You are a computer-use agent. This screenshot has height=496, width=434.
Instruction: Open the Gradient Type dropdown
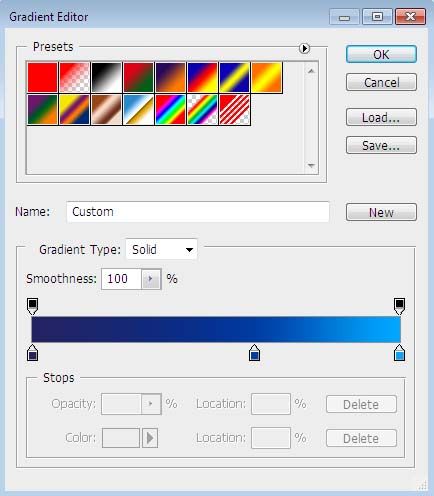tap(161, 249)
